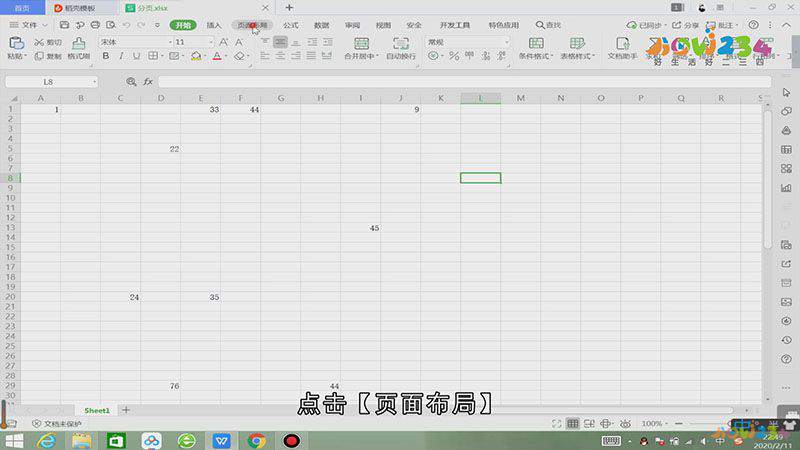The image size is (800, 450).
Task: Open Chrome from the Windows taskbar
Action: click(x=256, y=440)
